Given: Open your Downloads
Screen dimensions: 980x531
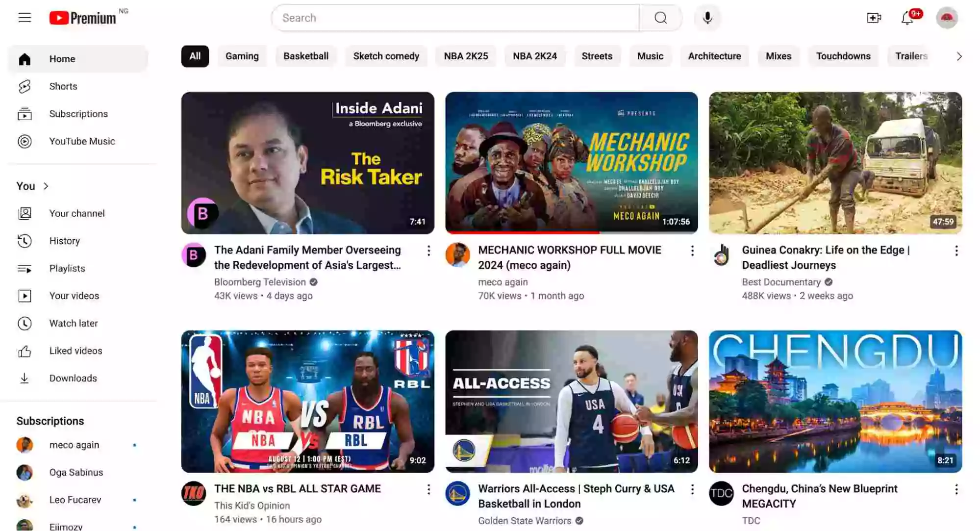Looking at the screenshot, I should click(x=73, y=378).
